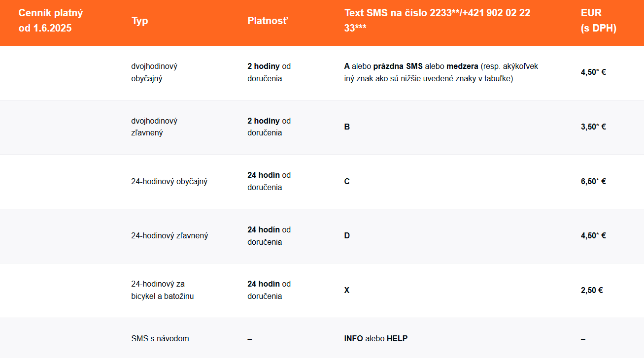Click the "Text SMS na číslo" column header
The height and width of the screenshot is (358, 644).
click(437, 21)
